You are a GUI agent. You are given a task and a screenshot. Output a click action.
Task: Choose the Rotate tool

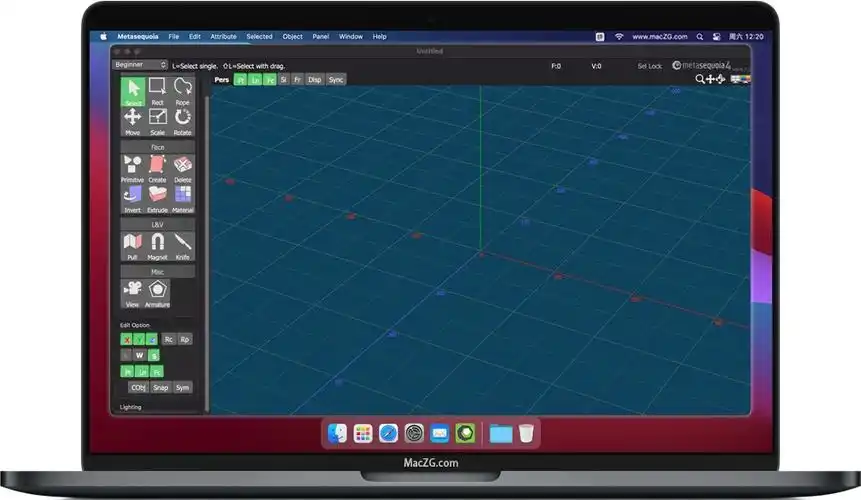[183, 120]
